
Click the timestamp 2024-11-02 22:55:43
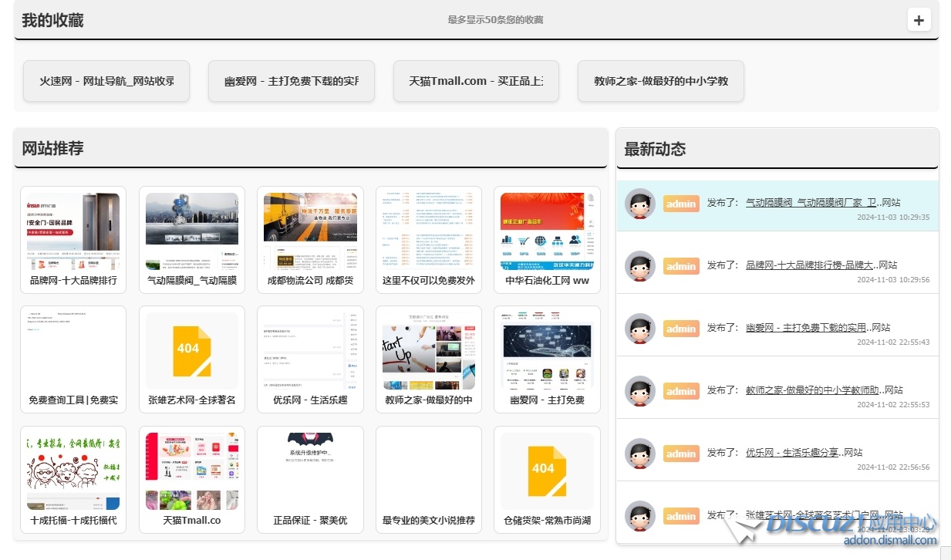pos(893,342)
